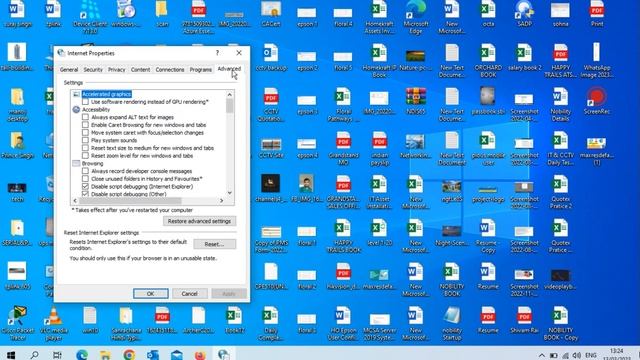Select the Resume - Copy Word document
The height and width of the screenshot is (360, 640).
[x=488, y=236]
